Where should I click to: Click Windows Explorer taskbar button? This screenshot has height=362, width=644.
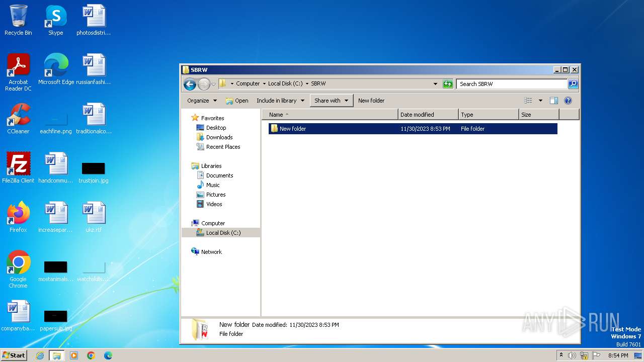(x=56, y=355)
